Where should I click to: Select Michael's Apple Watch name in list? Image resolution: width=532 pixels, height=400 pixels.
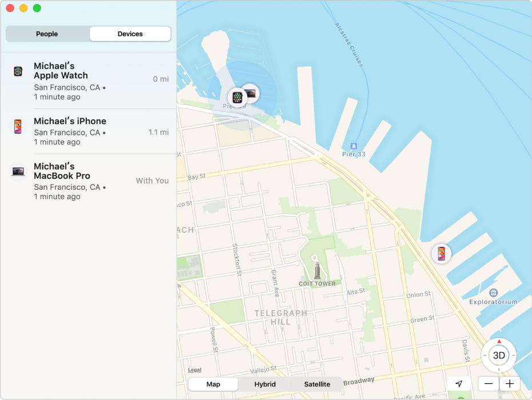coord(61,70)
